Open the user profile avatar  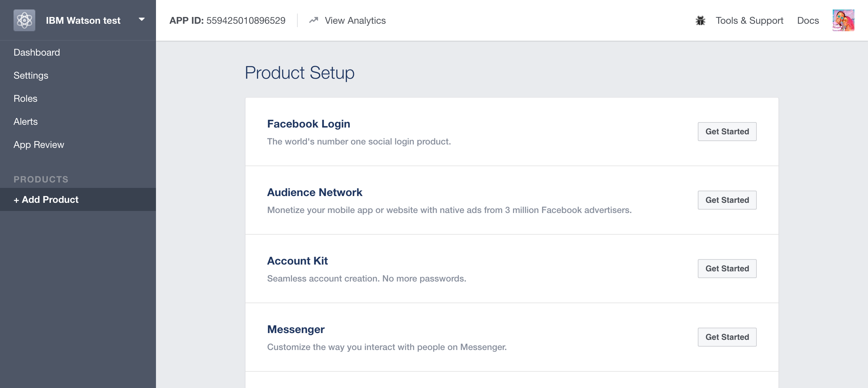[843, 20]
